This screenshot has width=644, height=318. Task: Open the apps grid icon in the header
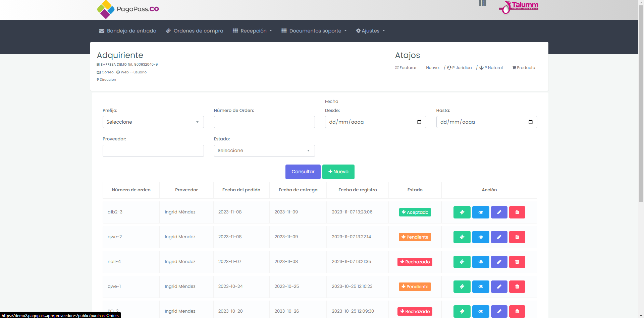point(483,3)
